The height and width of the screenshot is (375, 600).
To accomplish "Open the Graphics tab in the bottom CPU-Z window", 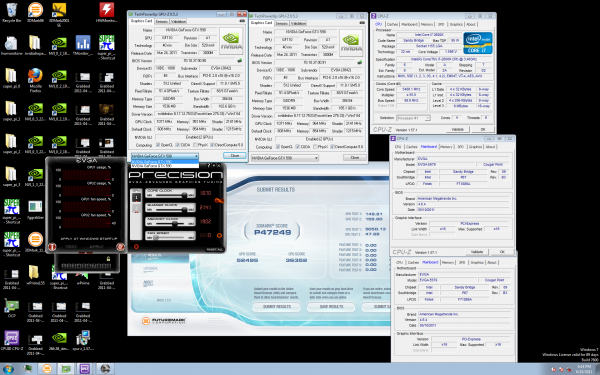I will point(477,262).
